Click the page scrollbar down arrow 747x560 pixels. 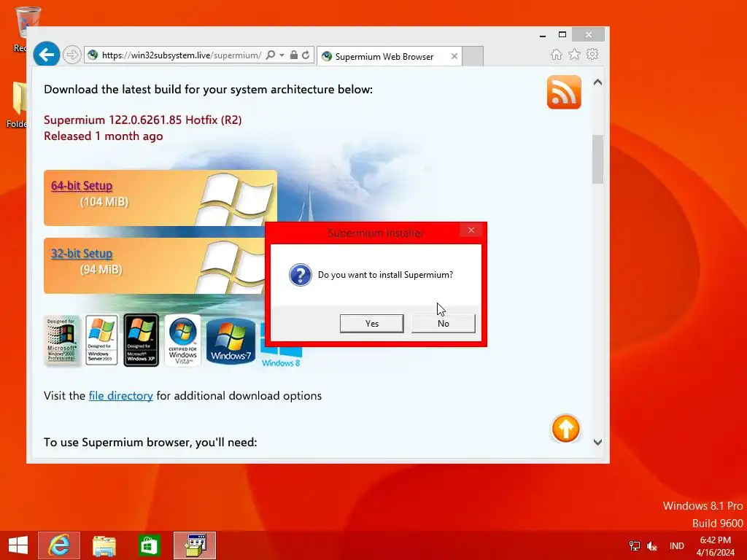click(598, 442)
